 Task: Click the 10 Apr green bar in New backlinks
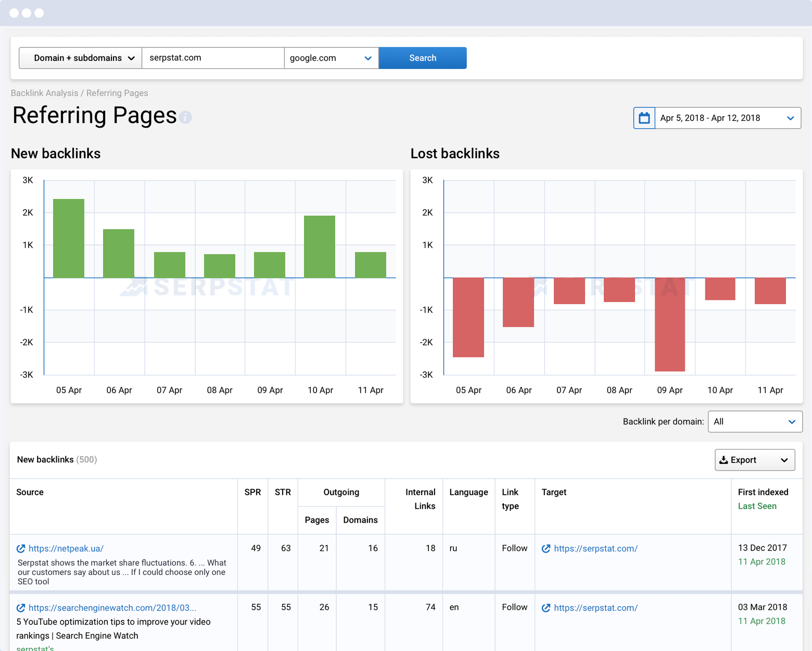(x=320, y=246)
